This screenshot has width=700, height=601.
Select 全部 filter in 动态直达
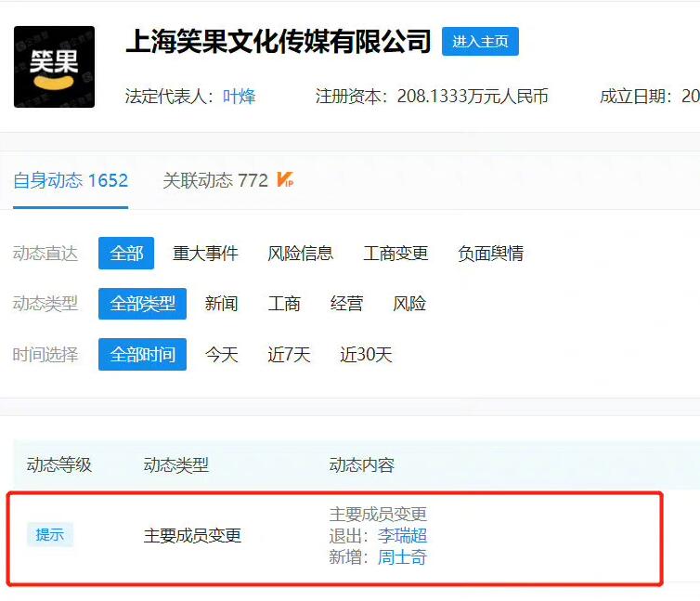(x=126, y=254)
